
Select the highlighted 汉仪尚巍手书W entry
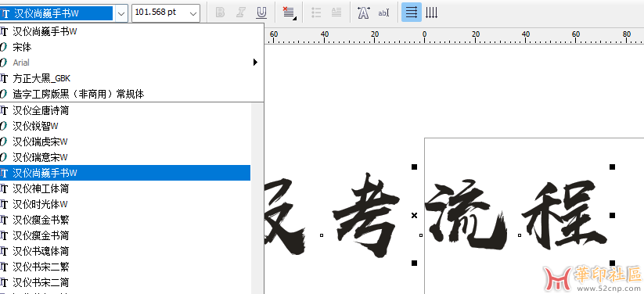[x=125, y=173]
